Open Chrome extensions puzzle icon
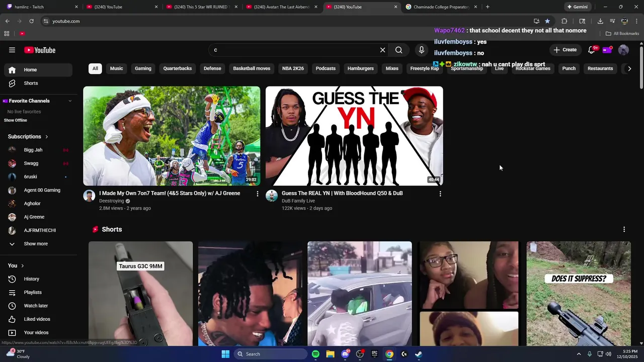 pos(564,21)
